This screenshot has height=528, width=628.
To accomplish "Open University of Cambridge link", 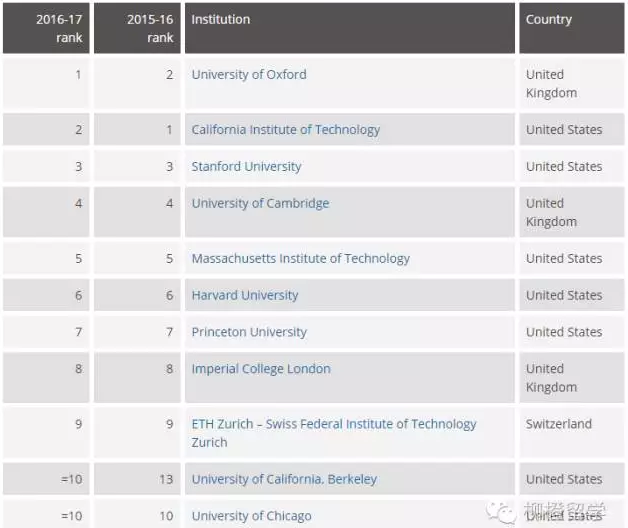I will click(x=260, y=204).
